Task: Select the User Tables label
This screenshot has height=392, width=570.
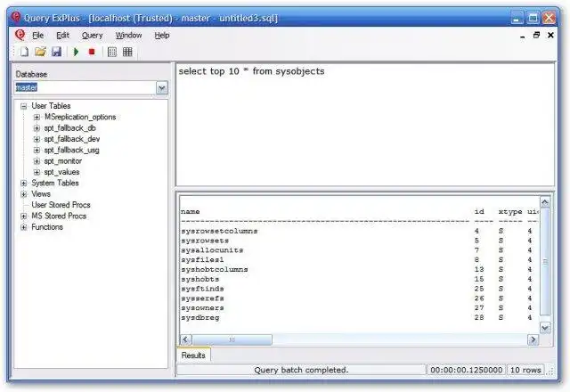Action: (x=51, y=106)
